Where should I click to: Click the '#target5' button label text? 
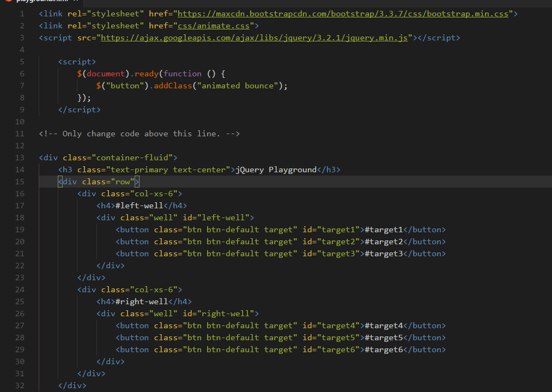coord(384,337)
